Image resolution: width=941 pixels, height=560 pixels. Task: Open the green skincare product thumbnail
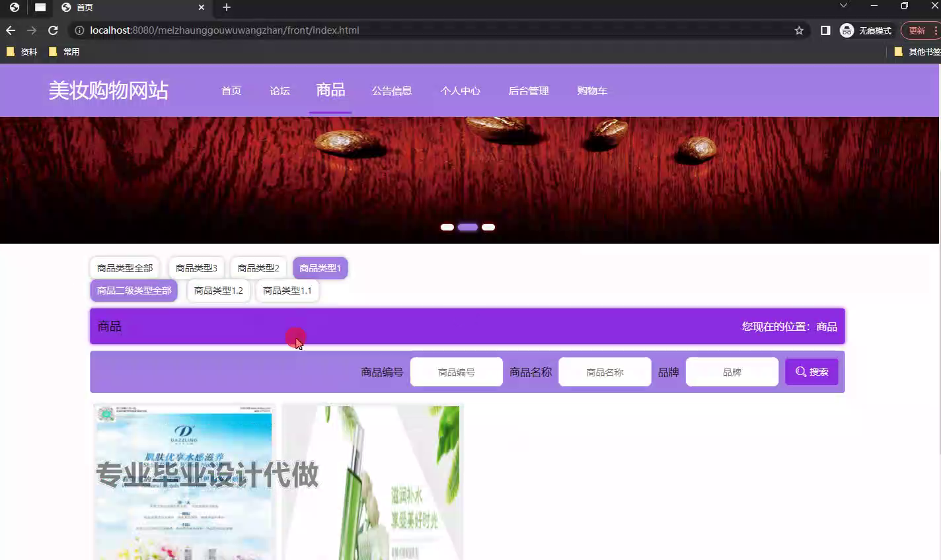coord(373,482)
